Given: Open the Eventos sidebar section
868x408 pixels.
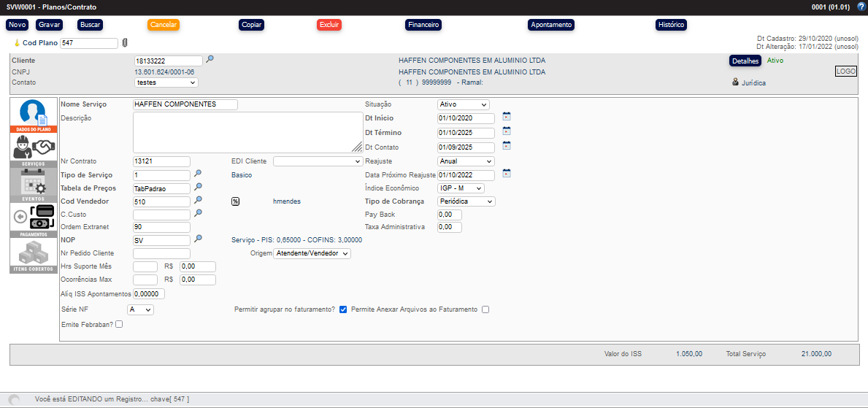Looking at the screenshot, I should [x=34, y=185].
